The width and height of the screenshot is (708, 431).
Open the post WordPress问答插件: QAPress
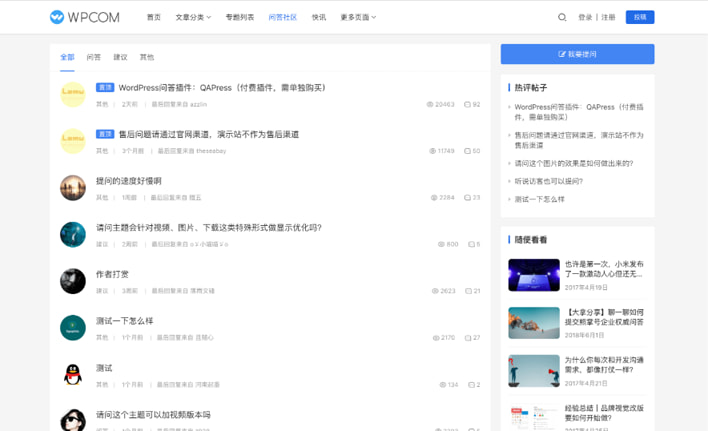tap(222, 88)
